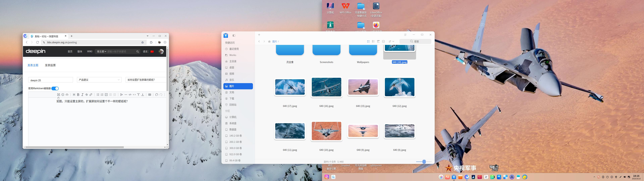Open the WIKI link in the forum header
This screenshot has width=644, height=181.
pos(90,51)
